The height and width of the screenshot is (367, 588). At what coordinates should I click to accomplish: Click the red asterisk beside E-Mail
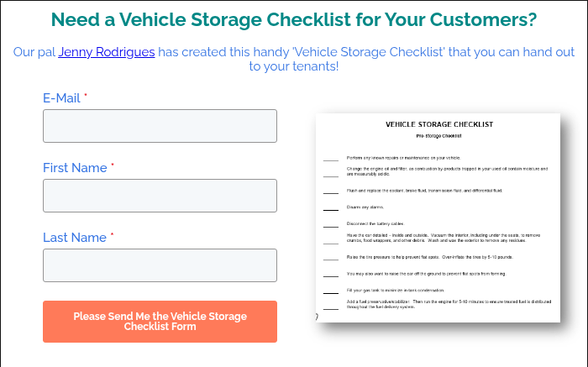pos(86,97)
